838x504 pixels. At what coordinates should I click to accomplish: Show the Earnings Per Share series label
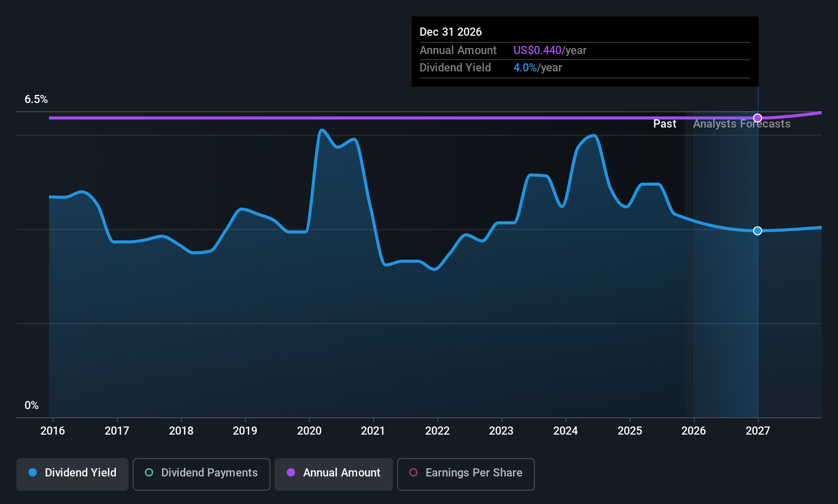point(474,473)
